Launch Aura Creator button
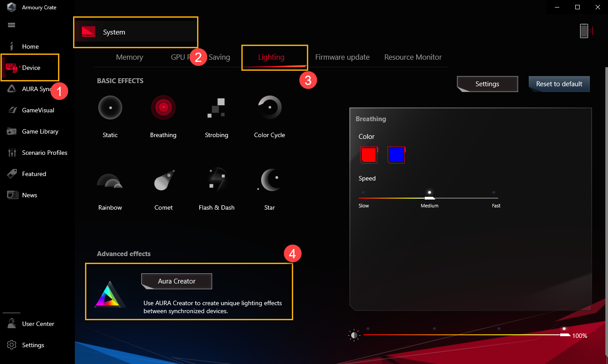This screenshot has width=608, height=364. [x=177, y=281]
